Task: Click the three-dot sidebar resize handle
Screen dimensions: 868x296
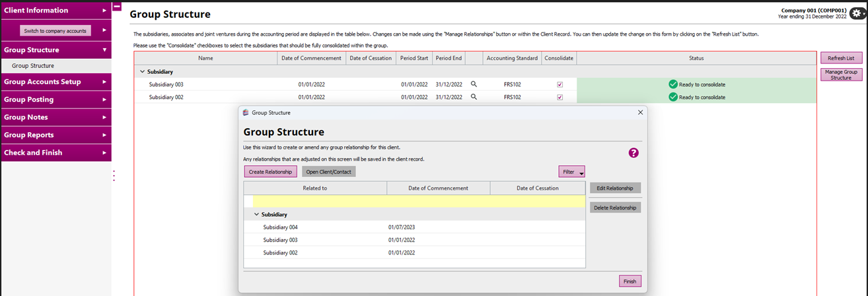Action: click(114, 176)
